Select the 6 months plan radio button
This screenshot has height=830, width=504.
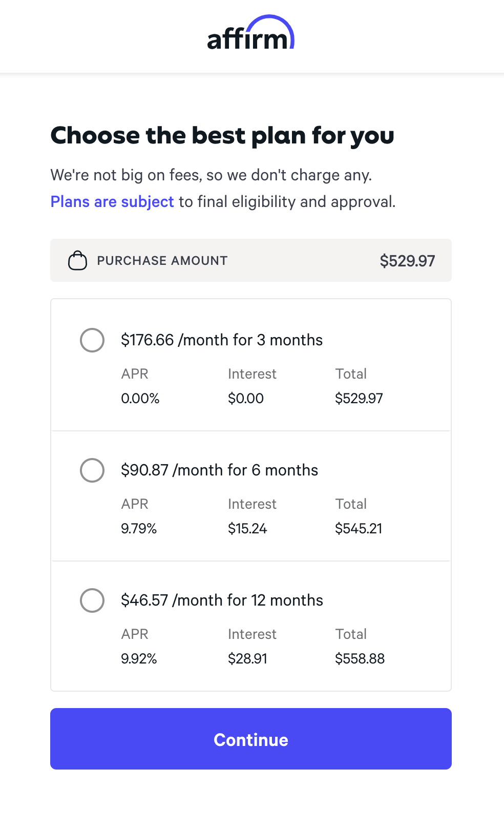pyautogui.click(x=92, y=470)
